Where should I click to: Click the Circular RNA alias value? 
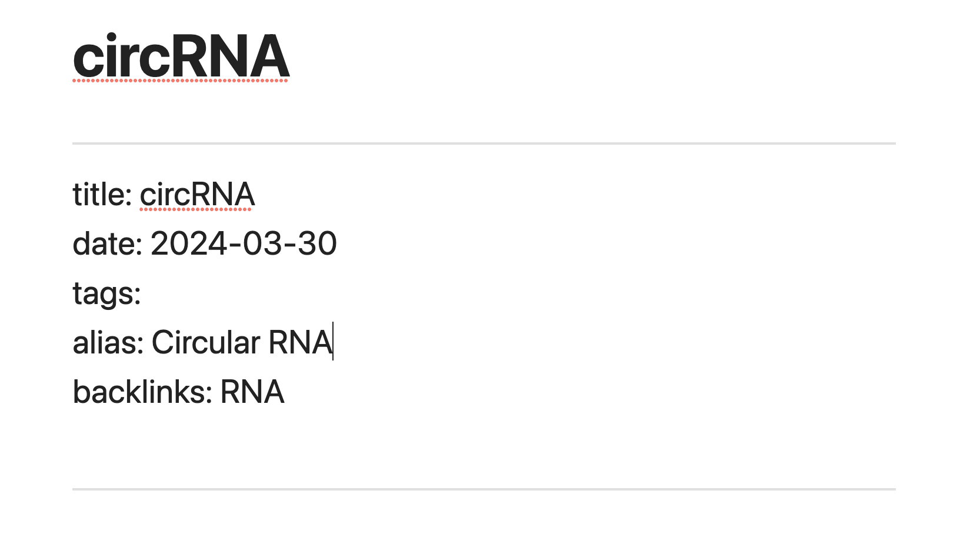(242, 342)
